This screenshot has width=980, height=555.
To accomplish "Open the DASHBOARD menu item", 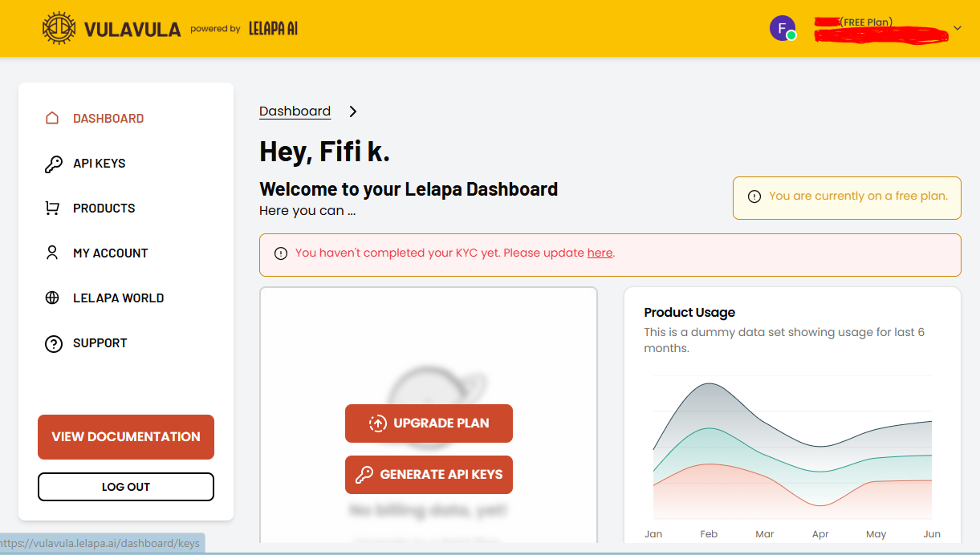I will click(x=108, y=118).
